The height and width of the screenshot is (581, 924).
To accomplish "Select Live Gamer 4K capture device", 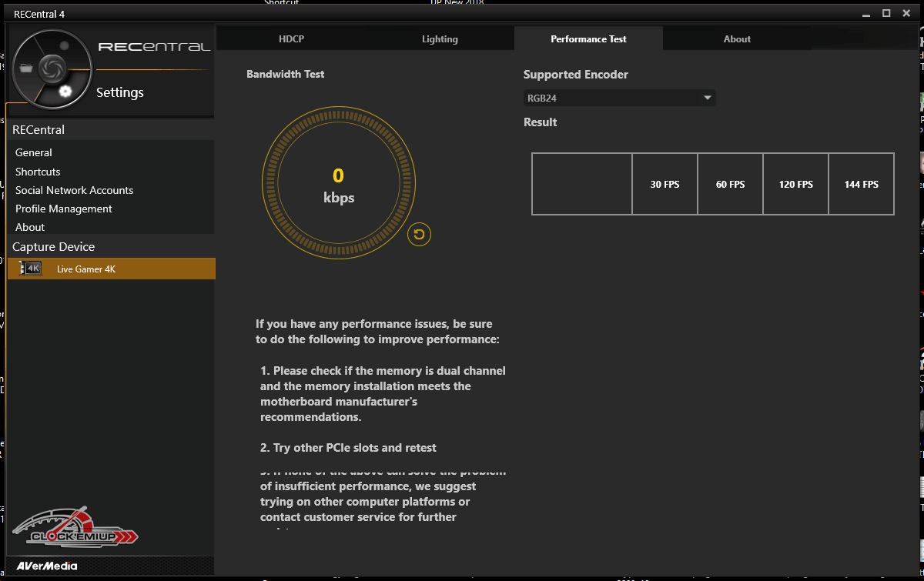I will [x=86, y=269].
